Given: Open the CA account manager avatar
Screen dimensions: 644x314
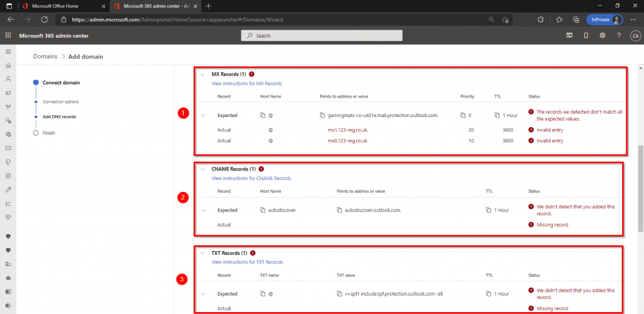Looking at the screenshot, I should [x=635, y=36].
